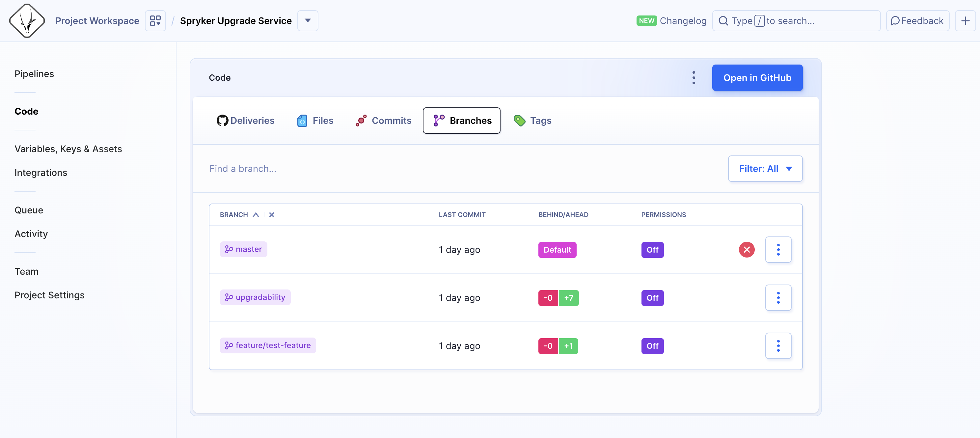The image size is (980, 438).
Task: Click the +7 ahead badge for upgradability
Action: click(x=568, y=298)
